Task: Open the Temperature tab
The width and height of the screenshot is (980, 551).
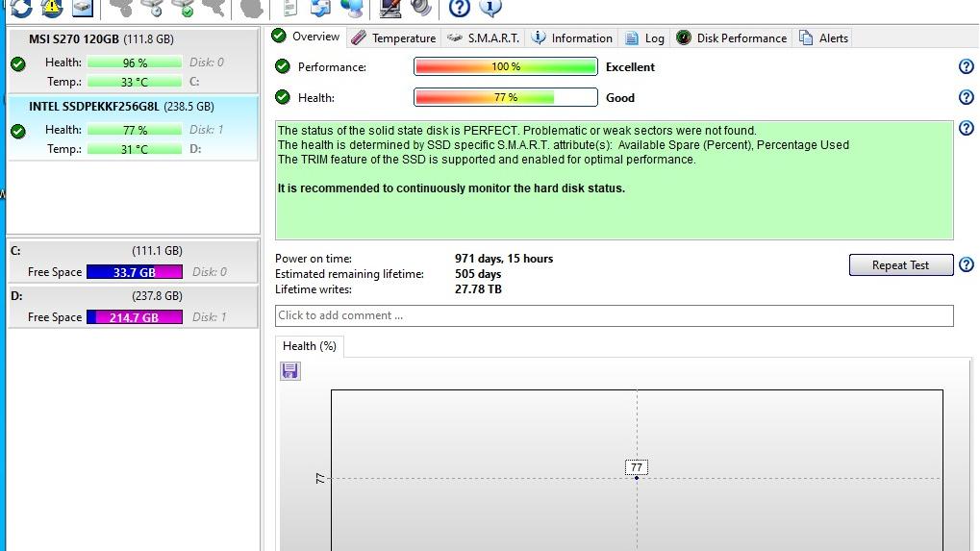Action: (x=393, y=38)
